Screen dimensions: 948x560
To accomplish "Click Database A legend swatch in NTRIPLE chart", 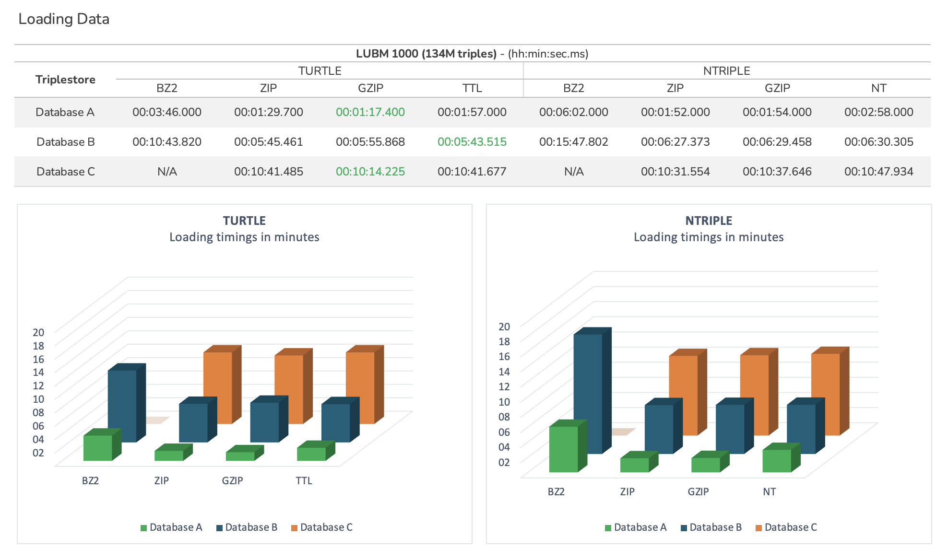I will 608,528.
